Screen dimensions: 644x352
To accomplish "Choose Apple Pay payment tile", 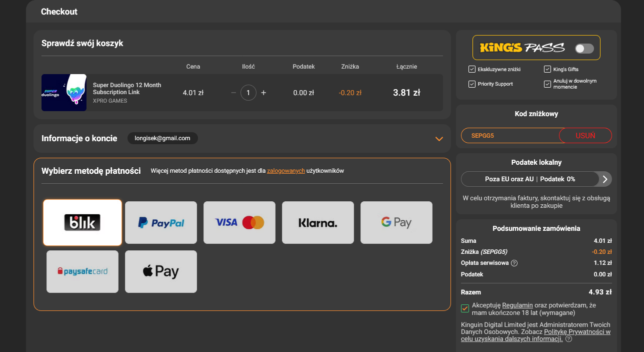I will 161,272.
